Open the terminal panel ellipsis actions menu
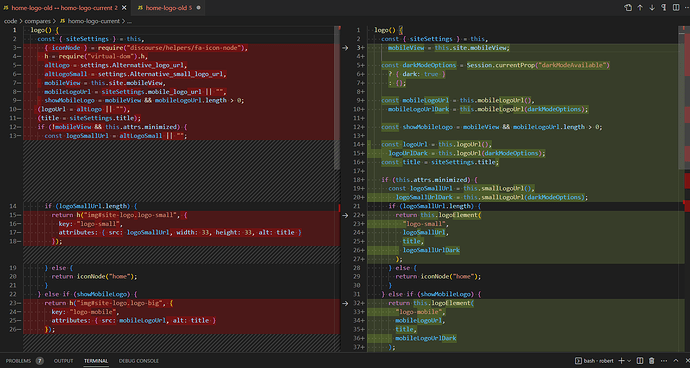The width and height of the screenshot is (690, 368). [664, 361]
